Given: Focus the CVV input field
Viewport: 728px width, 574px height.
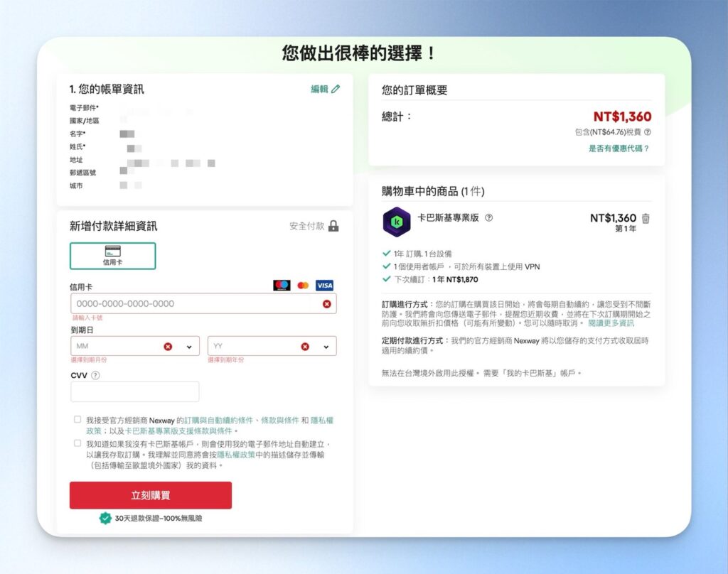Looking at the screenshot, I should point(135,391).
